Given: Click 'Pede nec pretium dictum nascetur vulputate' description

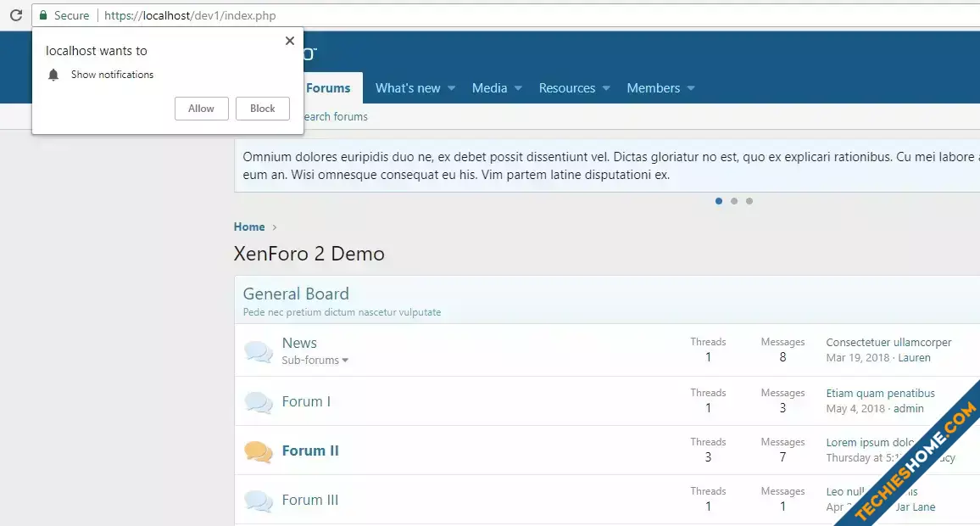Looking at the screenshot, I should click(342, 312).
